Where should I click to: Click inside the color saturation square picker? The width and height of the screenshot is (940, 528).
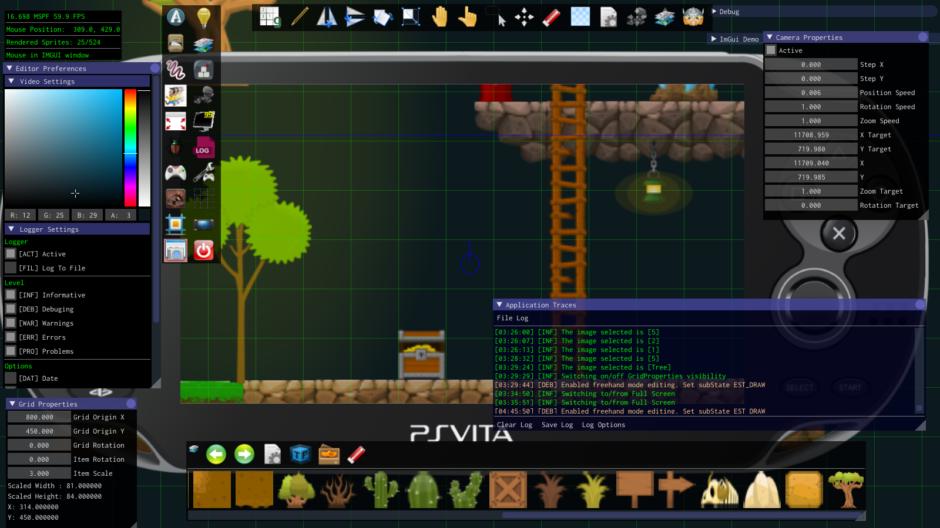tap(63, 147)
